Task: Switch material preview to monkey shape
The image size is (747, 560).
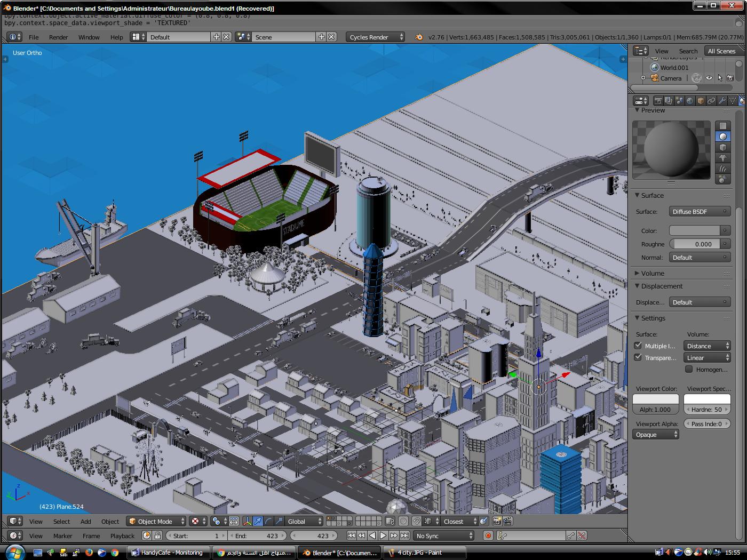Action: coord(722,158)
